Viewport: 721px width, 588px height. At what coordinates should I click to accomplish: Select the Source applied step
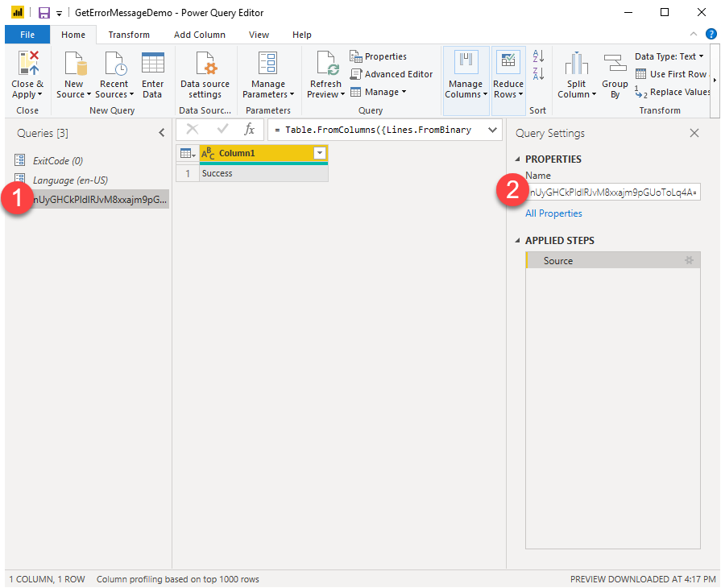point(612,260)
